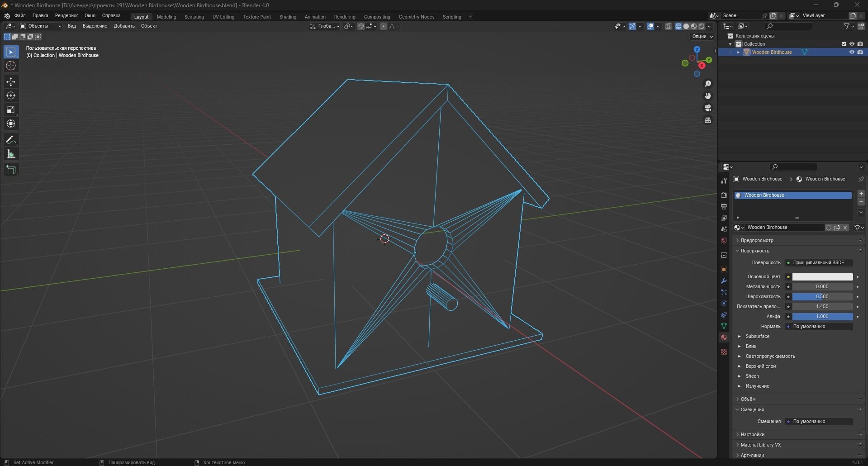Select the Rotate tool
Image resolution: width=868 pixels, height=466 pixels.
click(x=11, y=96)
